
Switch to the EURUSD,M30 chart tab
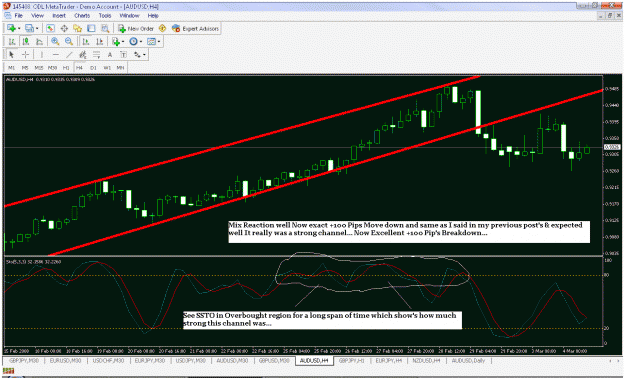click(65, 360)
